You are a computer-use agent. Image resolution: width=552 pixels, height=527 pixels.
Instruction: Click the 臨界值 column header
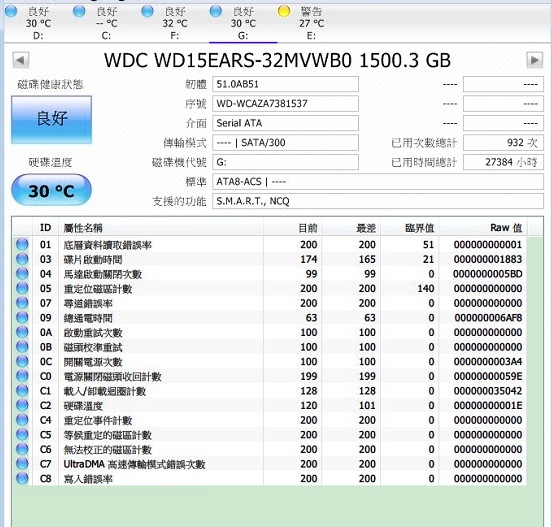(x=409, y=228)
